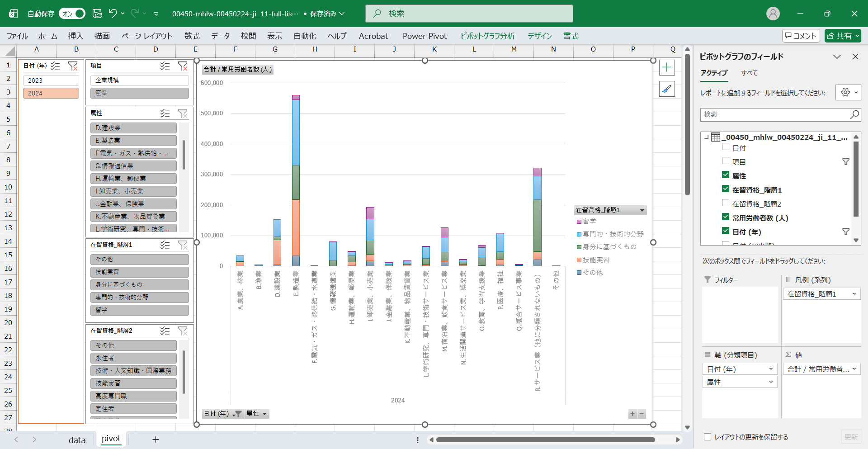Switch to the data sheet tab
Screen dimensions: 868x449
point(77,440)
